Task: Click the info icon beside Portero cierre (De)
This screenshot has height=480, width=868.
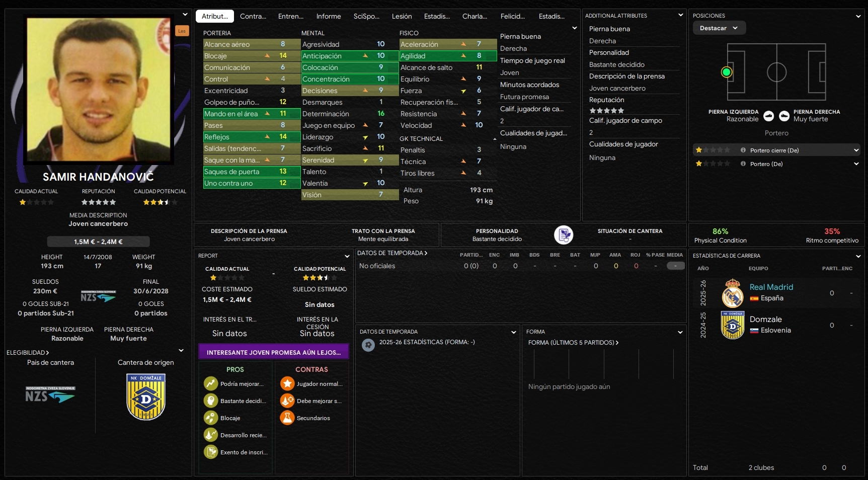Action: 743,150
